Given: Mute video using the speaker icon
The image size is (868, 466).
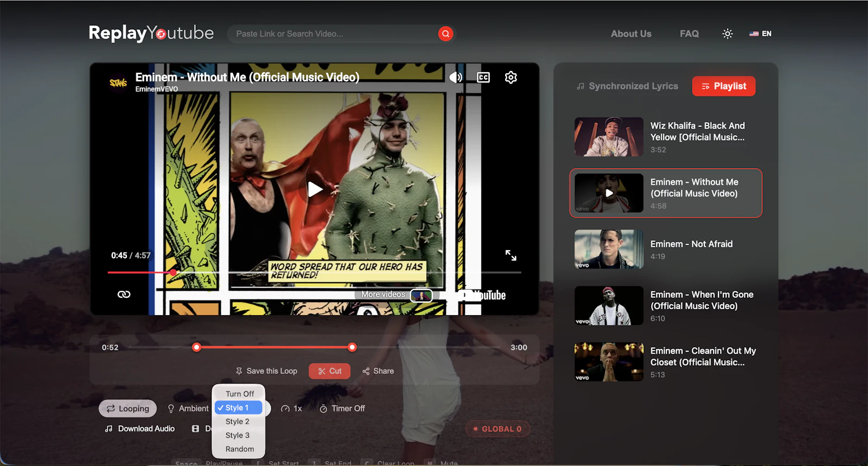Looking at the screenshot, I should [456, 77].
